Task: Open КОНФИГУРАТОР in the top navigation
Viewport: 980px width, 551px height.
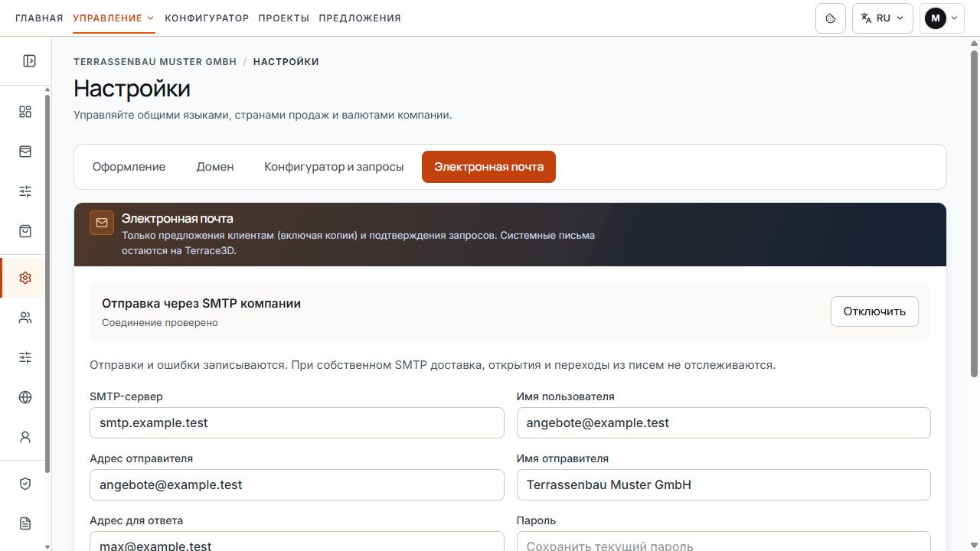Action: click(x=207, y=18)
